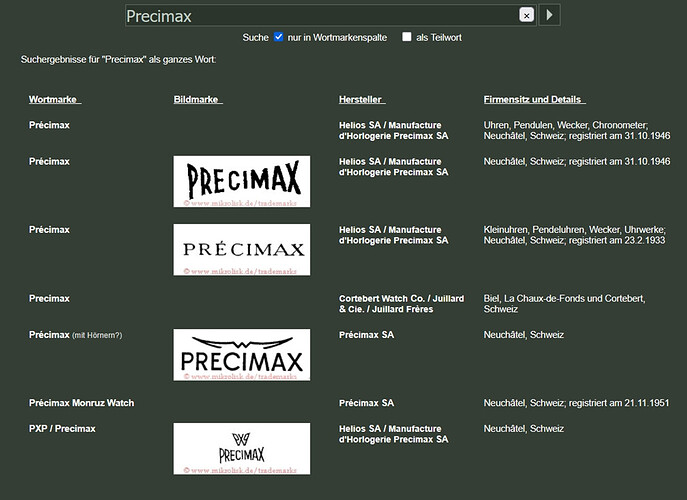Clear the search field with the x button

click(x=526, y=15)
